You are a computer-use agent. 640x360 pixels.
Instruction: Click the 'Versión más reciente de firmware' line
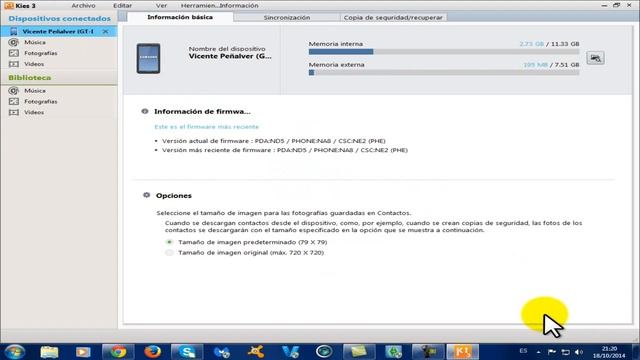click(284, 150)
